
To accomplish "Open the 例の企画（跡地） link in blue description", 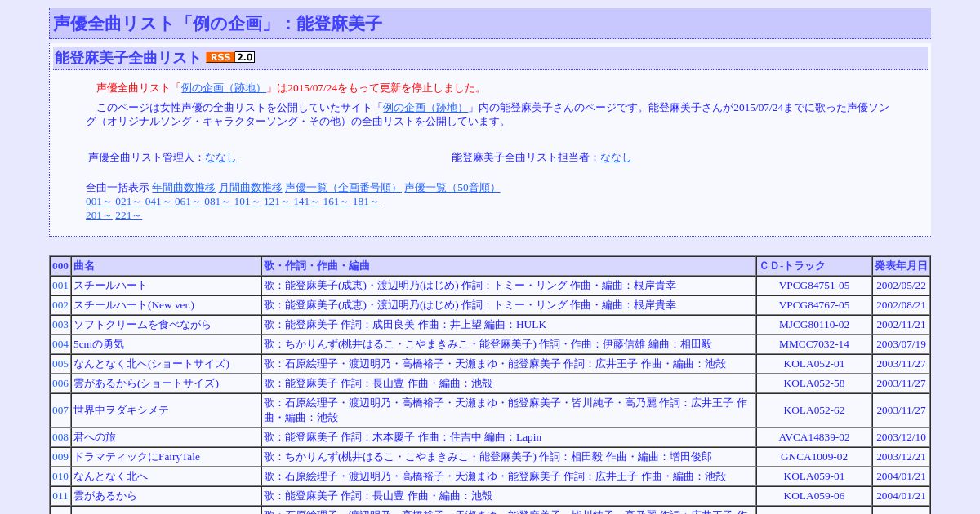I will click(x=425, y=108).
